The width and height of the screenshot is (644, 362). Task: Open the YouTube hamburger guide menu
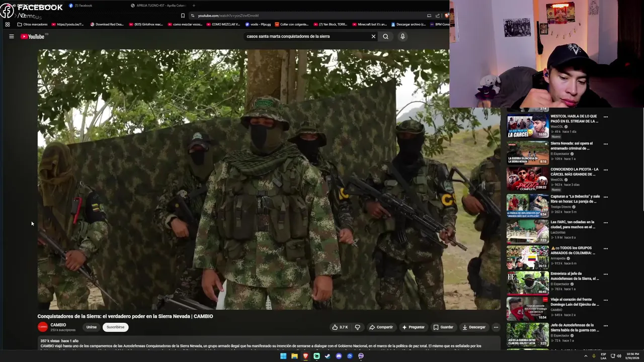click(x=11, y=36)
